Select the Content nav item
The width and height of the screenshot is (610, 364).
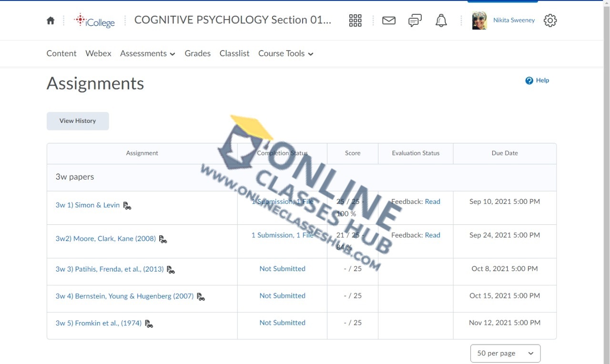pyautogui.click(x=61, y=53)
